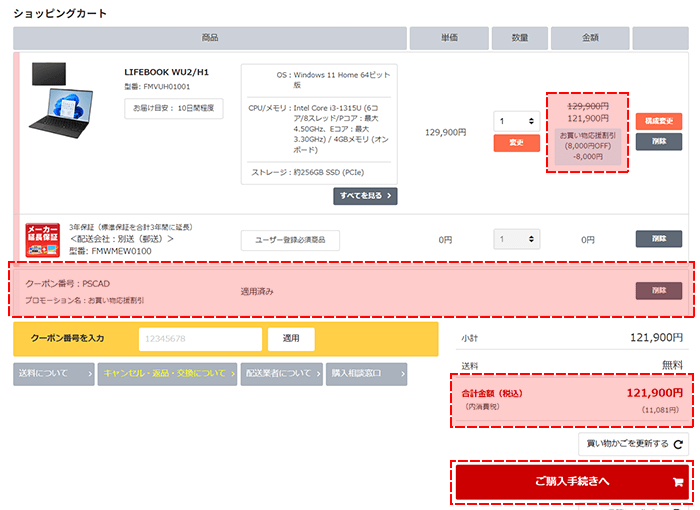This screenshot has width=700, height=510.
Task: Expand full specs with すべてを見る
Action: 365,196
